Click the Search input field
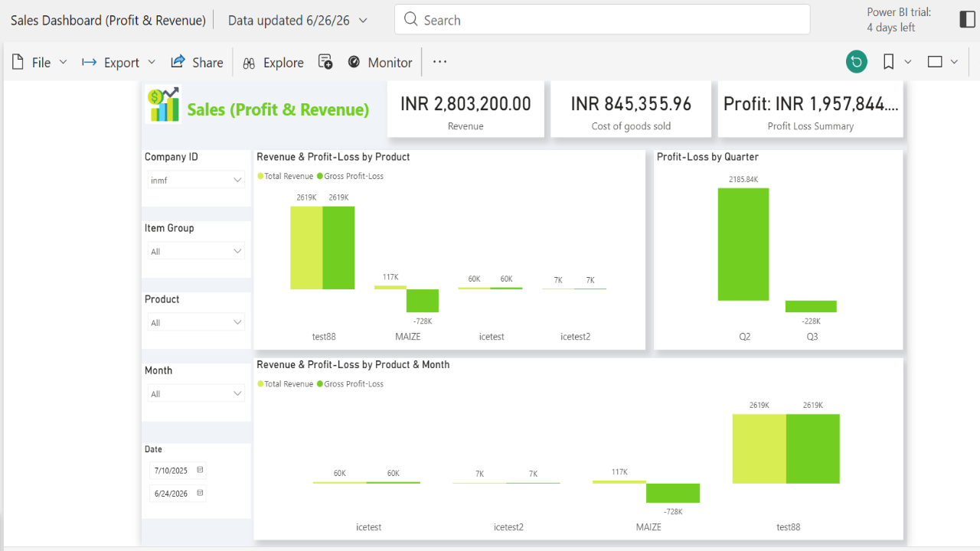 [602, 20]
